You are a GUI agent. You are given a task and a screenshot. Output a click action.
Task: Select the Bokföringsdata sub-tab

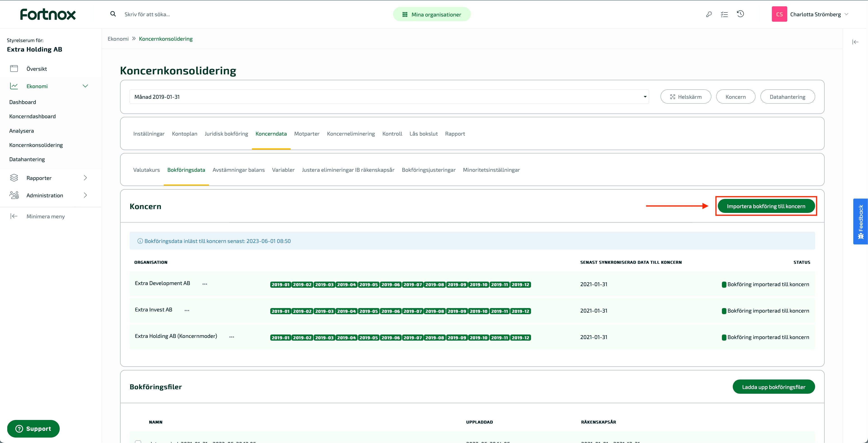pos(186,170)
